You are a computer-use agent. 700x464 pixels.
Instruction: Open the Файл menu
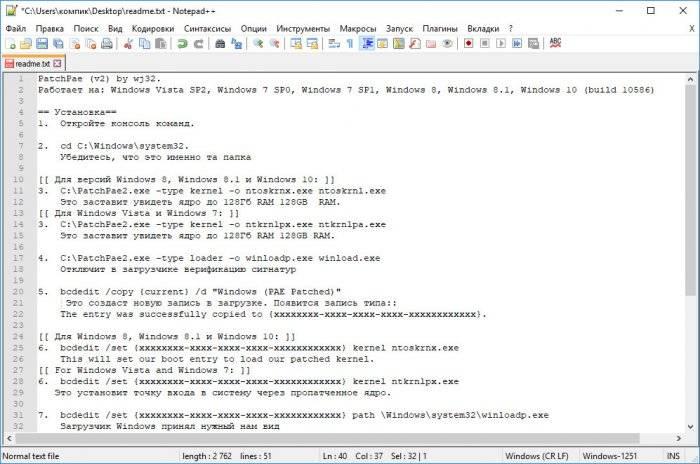pyautogui.click(x=16, y=29)
